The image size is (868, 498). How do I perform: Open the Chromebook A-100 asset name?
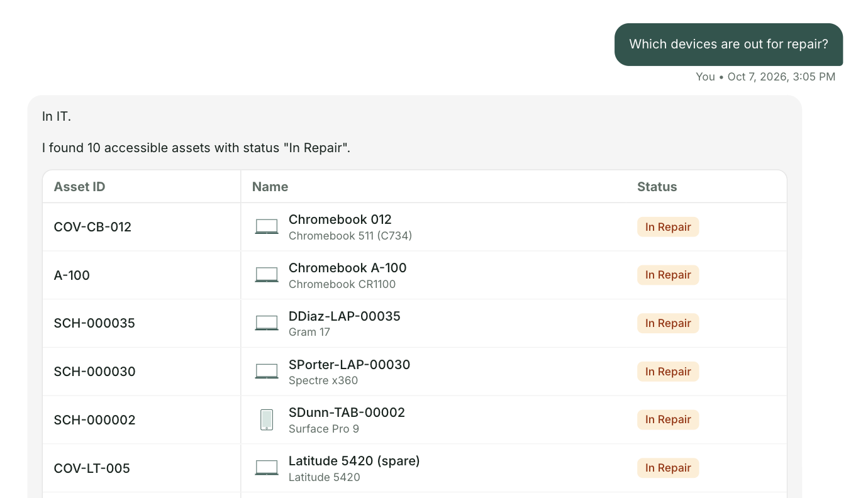click(348, 268)
